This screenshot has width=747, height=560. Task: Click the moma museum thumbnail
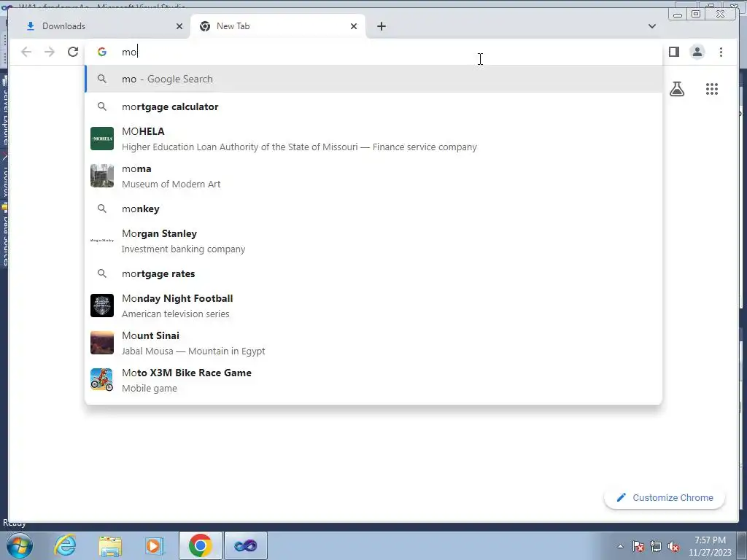tap(102, 176)
